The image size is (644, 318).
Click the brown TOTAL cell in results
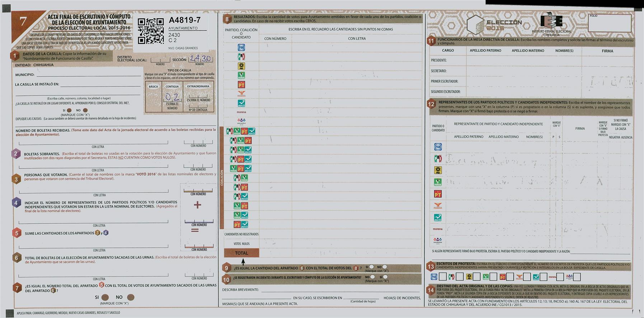241,253
